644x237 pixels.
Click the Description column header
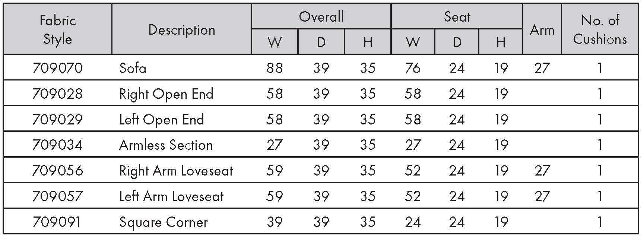click(182, 30)
